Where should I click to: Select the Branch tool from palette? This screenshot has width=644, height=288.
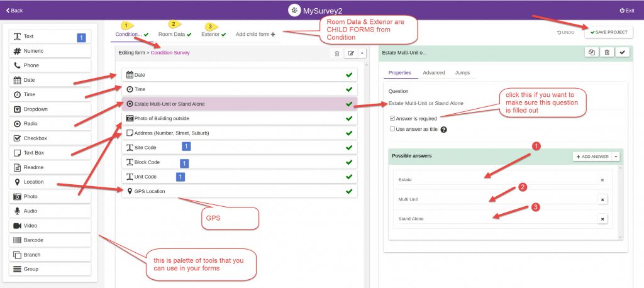50,255
